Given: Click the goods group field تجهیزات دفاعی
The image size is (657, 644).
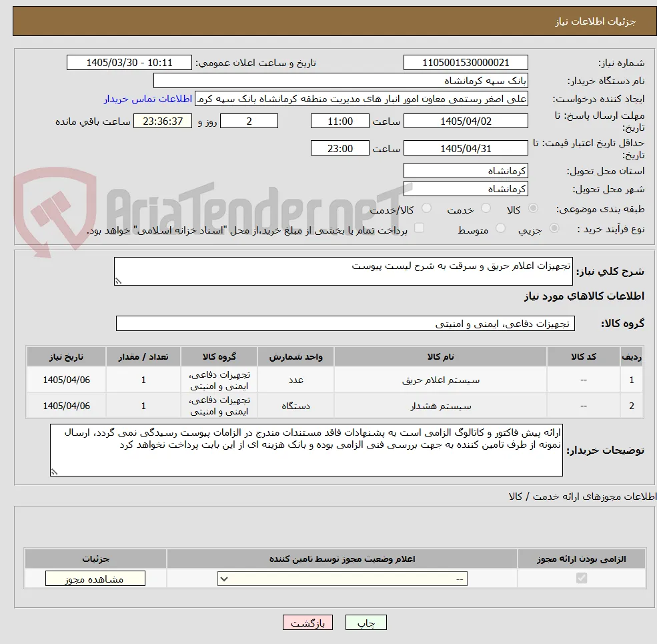Looking at the screenshot, I should tap(346, 324).
